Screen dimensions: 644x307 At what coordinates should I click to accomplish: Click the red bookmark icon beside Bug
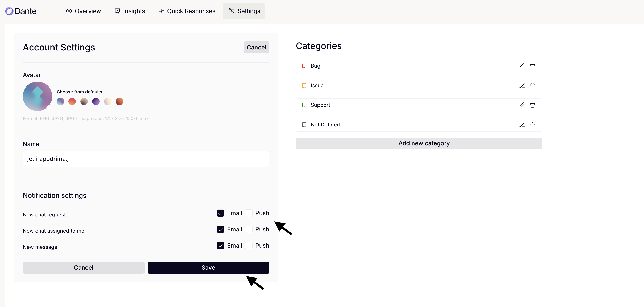coord(304,66)
